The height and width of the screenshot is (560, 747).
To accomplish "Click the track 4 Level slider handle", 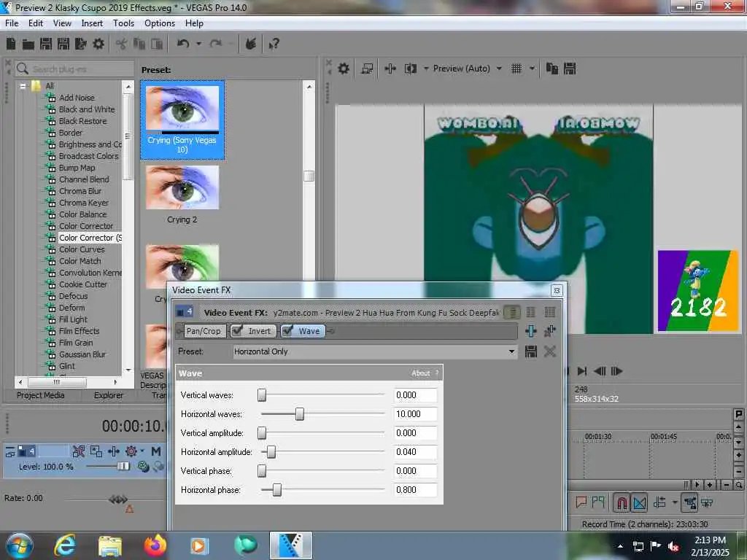I will [x=123, y=466].
